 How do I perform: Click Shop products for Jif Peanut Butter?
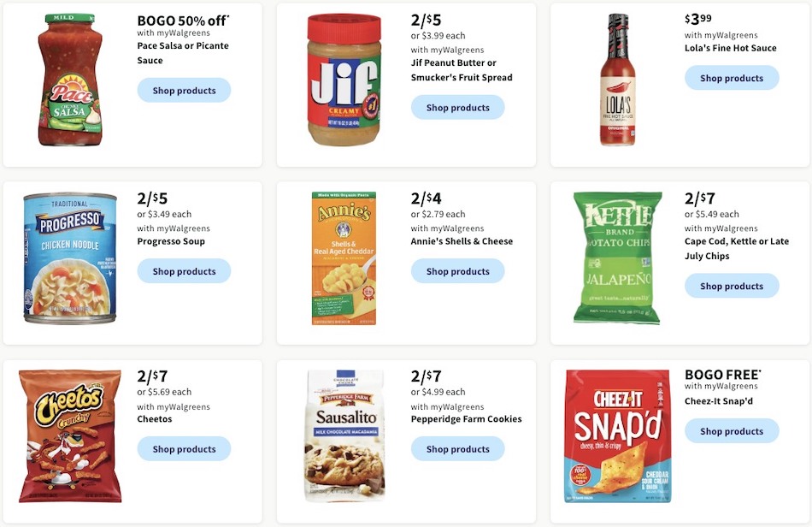[x=457, y=107]
